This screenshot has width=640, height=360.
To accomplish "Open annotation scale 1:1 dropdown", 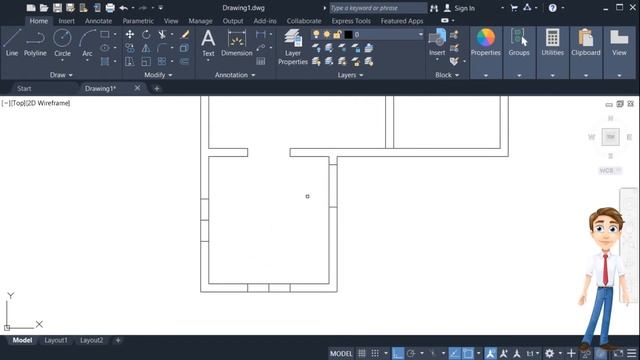I will tap(533, 353).
